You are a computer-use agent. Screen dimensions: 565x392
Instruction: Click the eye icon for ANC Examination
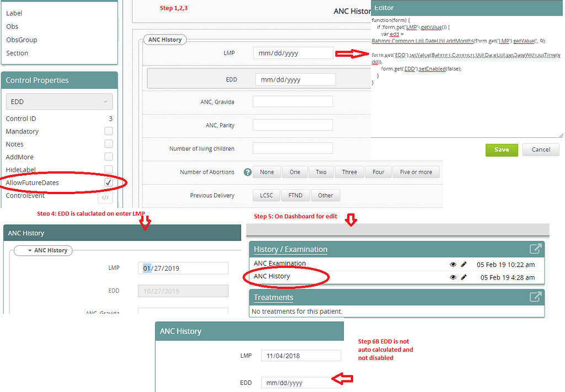pos(452,264)
